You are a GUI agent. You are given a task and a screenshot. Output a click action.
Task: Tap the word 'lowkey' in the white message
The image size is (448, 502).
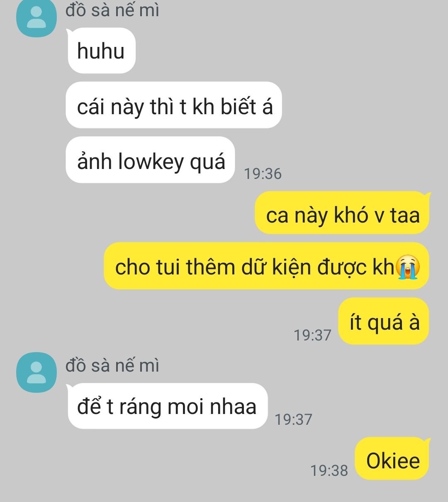(151, 161)
